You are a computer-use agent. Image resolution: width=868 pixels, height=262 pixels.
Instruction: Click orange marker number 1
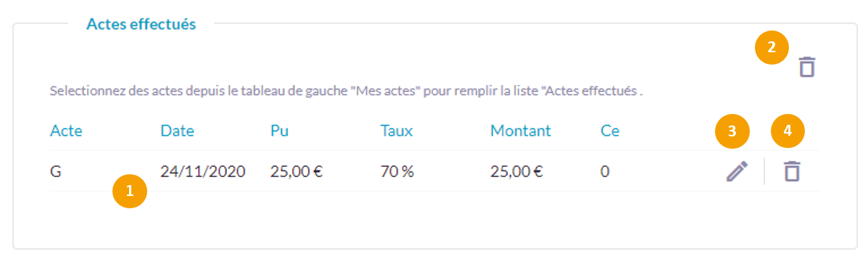click(x=130, y=191)
